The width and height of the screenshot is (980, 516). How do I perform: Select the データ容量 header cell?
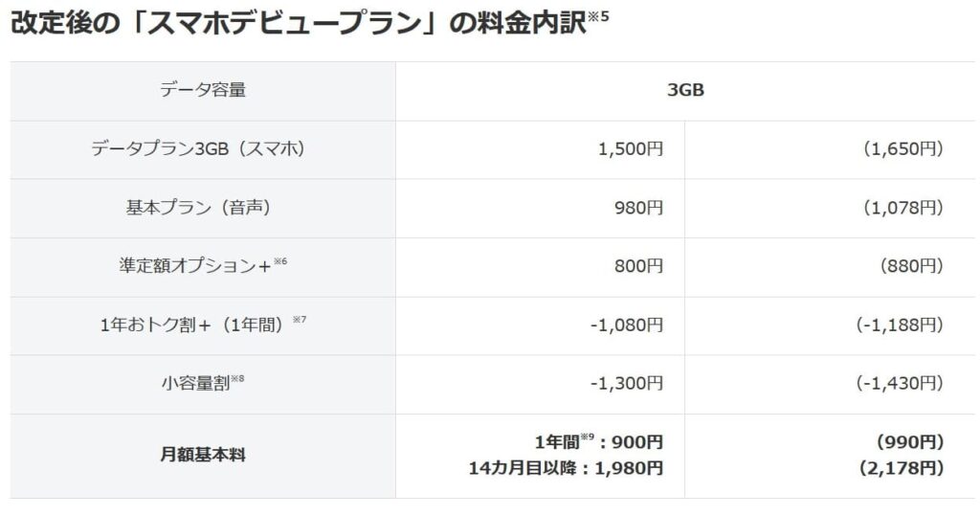click(202, 91)
